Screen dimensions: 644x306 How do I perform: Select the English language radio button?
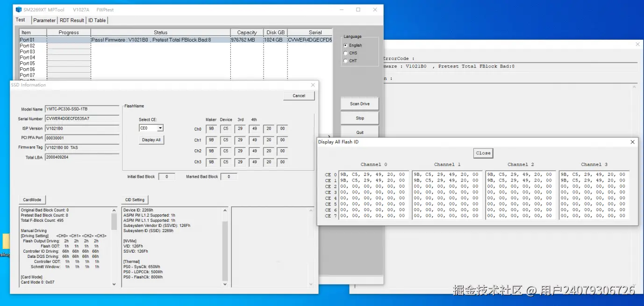pos(345,45)
